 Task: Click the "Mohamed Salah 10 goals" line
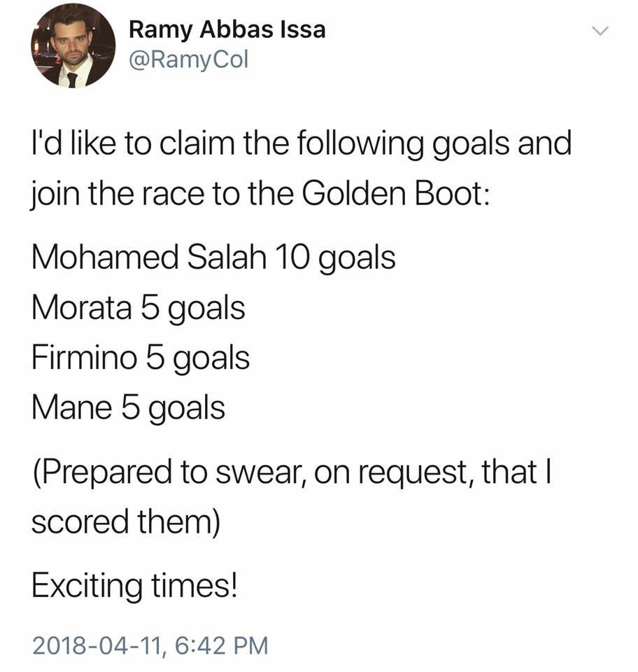pyautogui.click(x=213, y=259)
